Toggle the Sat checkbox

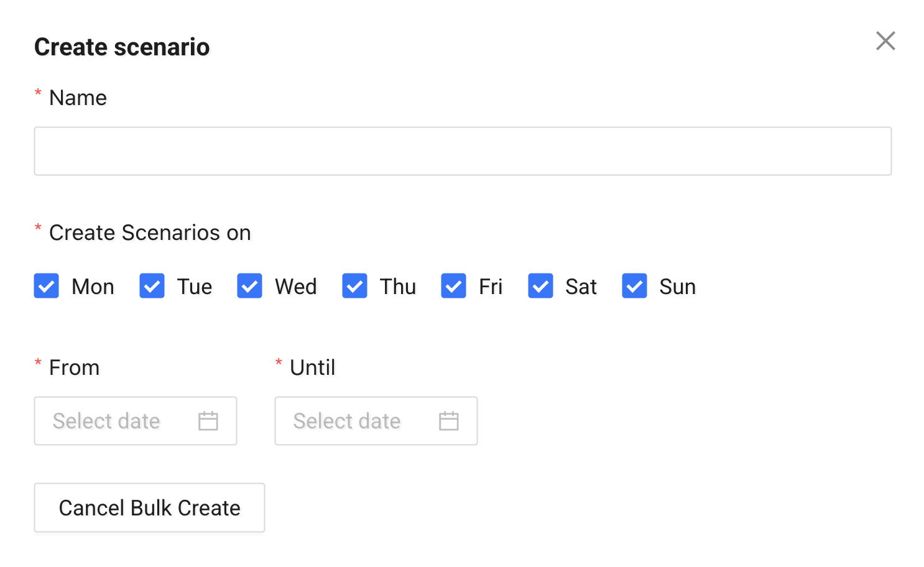coord(540,286)
